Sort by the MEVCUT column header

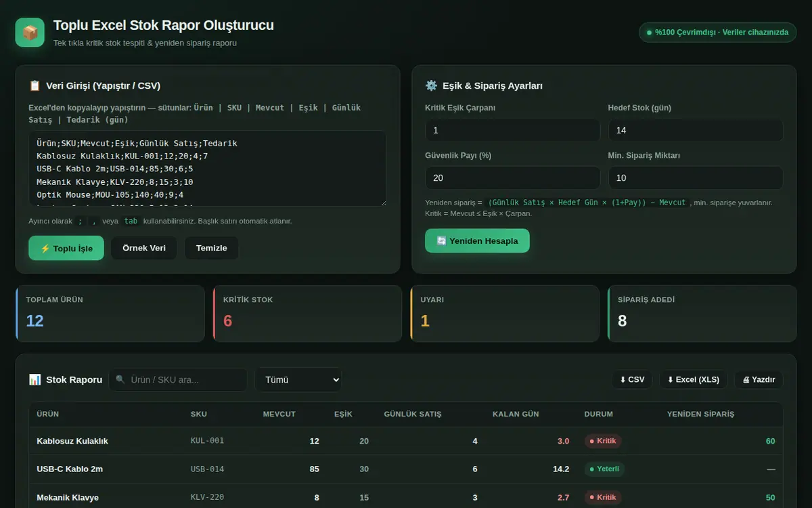[279, 414]
